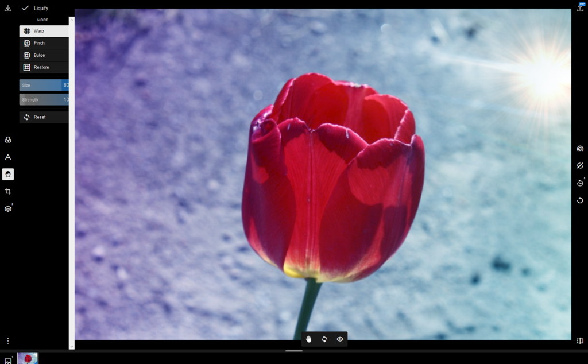Image resolution: width=588 pixels, height=364 pixels.
Task: Open the add photos icon in filmstrip
Action: [x=8, y=360]
